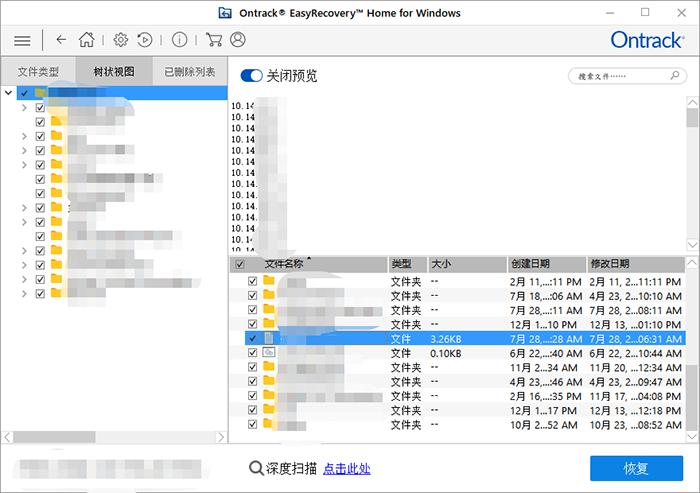This screenshot has width=700, height=493.
Task: Open the hamburger menu
Action: pyautogui.click(x=22, y=41)
